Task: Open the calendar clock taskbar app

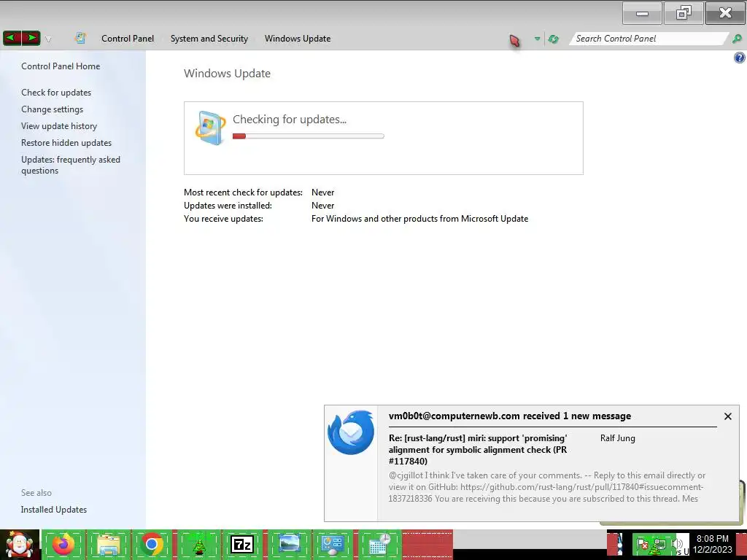Action: tap(379, 545)
